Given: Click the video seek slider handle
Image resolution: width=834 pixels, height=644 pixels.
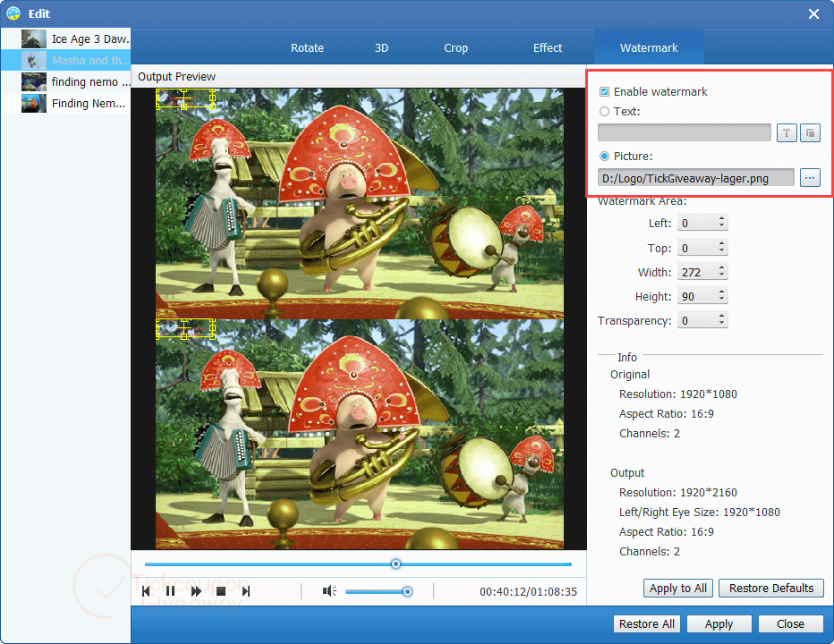Looking at the screenshot, I should [396, 563].
